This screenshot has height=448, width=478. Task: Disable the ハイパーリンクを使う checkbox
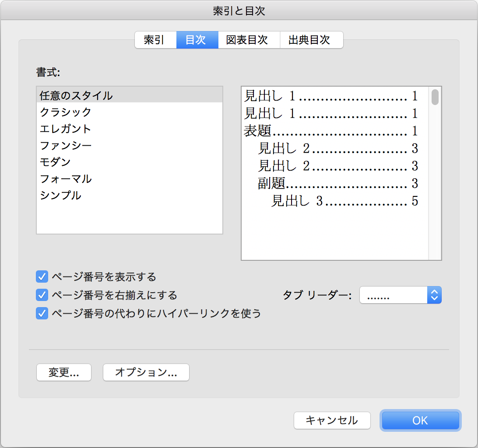click(x=42, y=314)
